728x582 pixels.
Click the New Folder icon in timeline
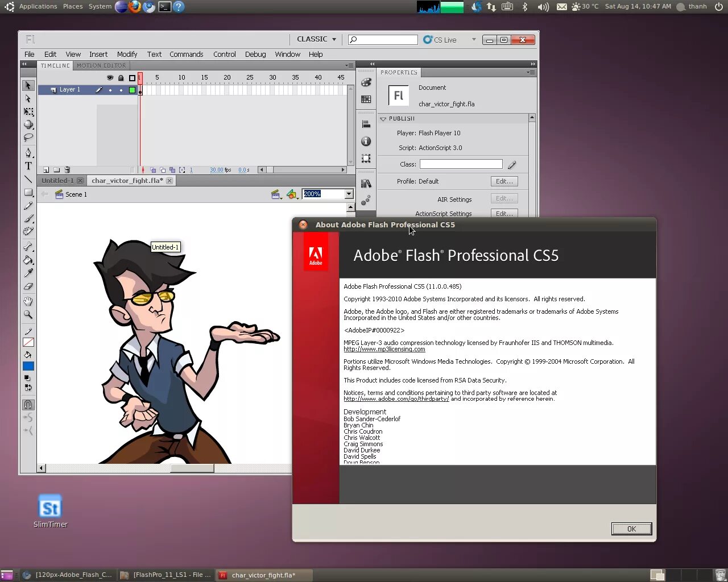(56, 170)
